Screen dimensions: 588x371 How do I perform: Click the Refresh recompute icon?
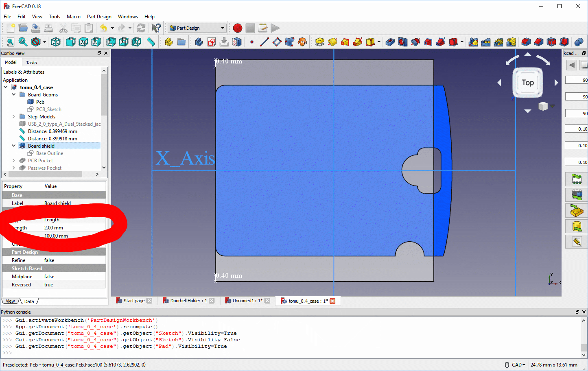click(141, 28)
